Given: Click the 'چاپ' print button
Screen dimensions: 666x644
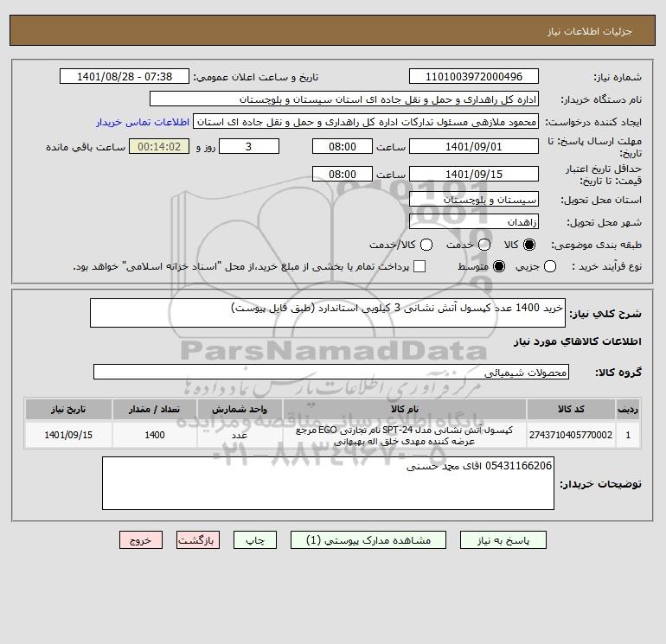Looking at the screenshot, I should pos(255,540).
